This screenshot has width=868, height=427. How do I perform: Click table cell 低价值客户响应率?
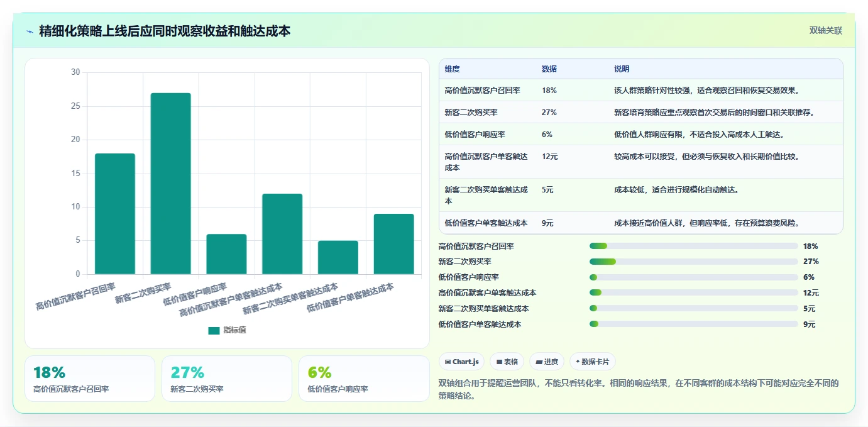tap(475, 135)
